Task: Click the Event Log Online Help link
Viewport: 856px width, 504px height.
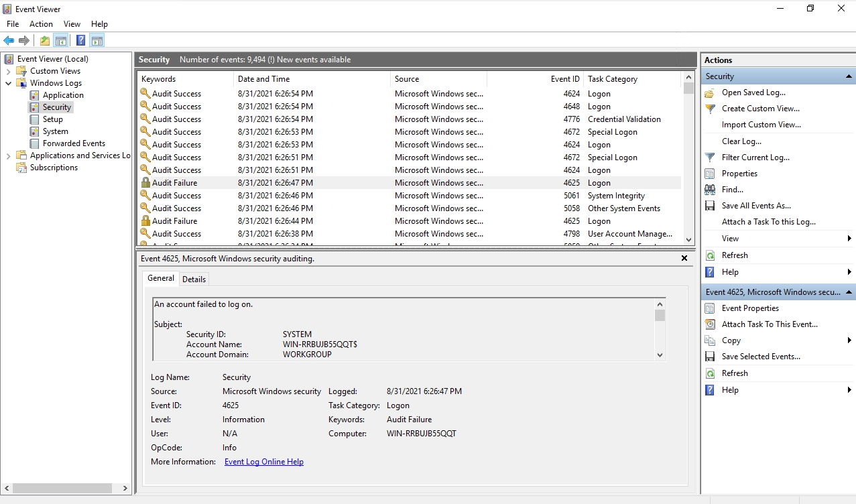Action: 263,461
